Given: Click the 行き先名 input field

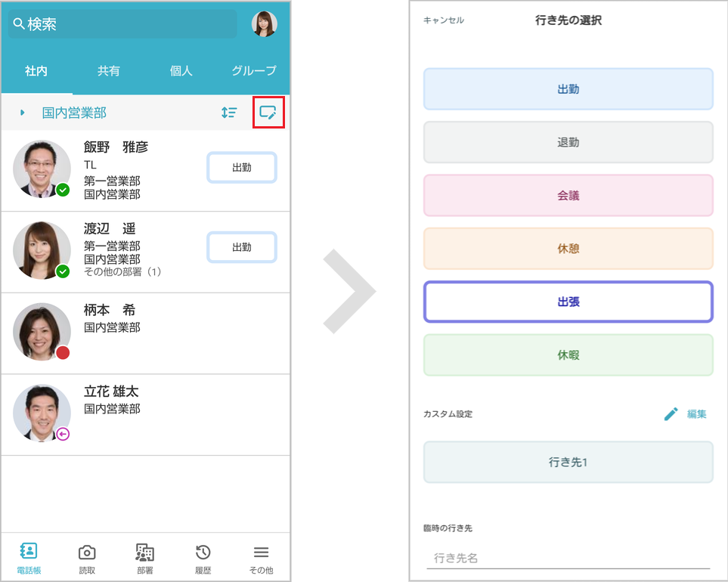Looking at the screenshot, I should coord(568,559).
